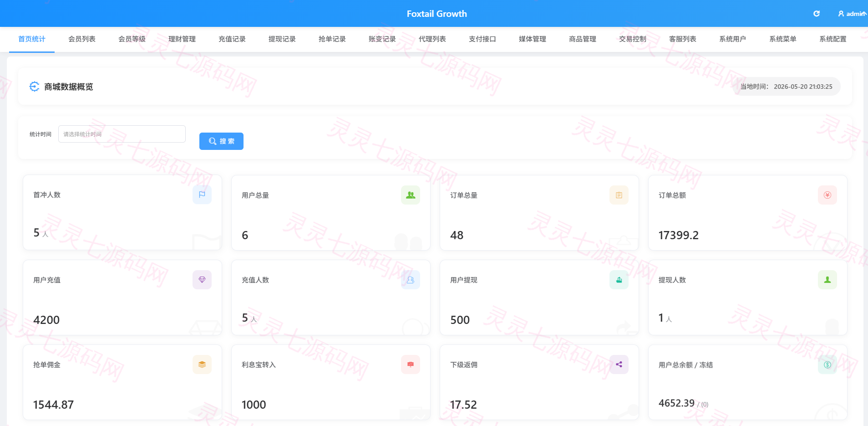Viewport: 868px width, 426px height.
Task: Go to the 系统配置 tab
Action: click(833, 39)
